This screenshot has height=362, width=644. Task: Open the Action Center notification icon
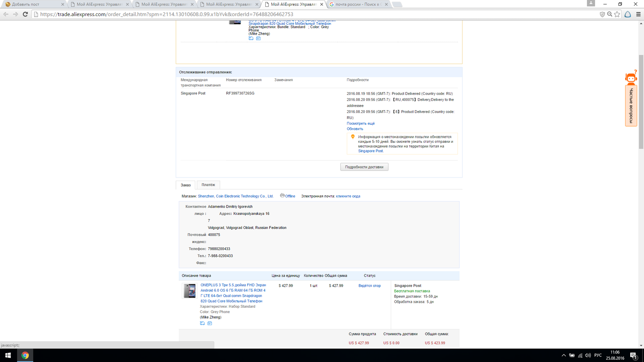pyautogui.click(x=633, y=355)
